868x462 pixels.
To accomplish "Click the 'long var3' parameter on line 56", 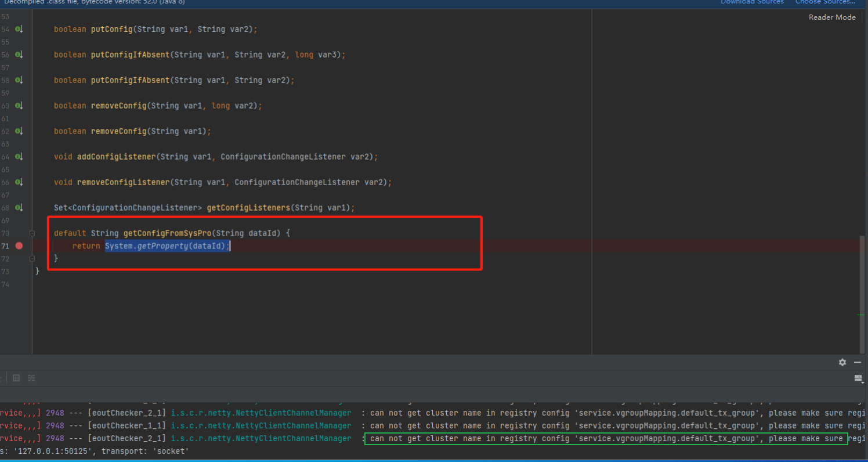I will click(x=318, y=55).
